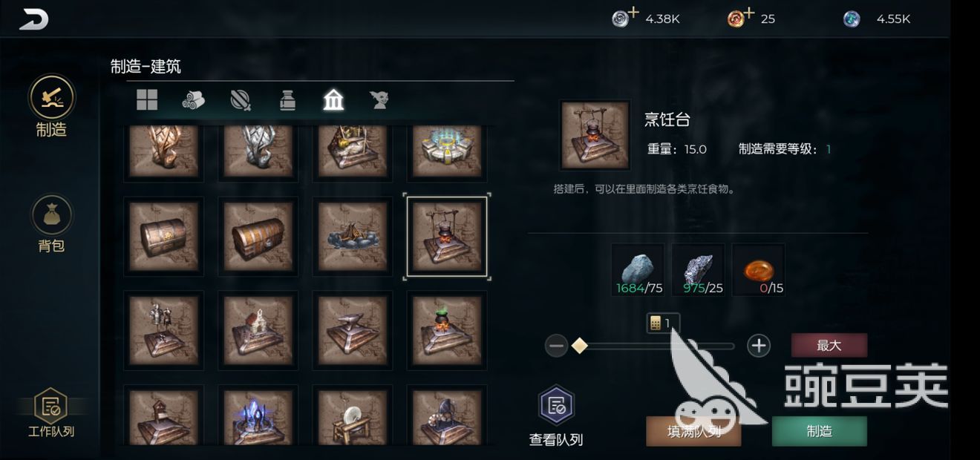The height and width of the screenshot is (460, 980).
Task: Choose the green cauldron item
Action: coord(447,330)
